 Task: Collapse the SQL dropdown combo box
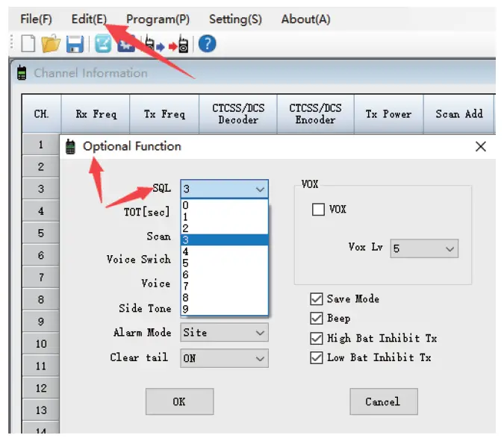tap(224, 189)
